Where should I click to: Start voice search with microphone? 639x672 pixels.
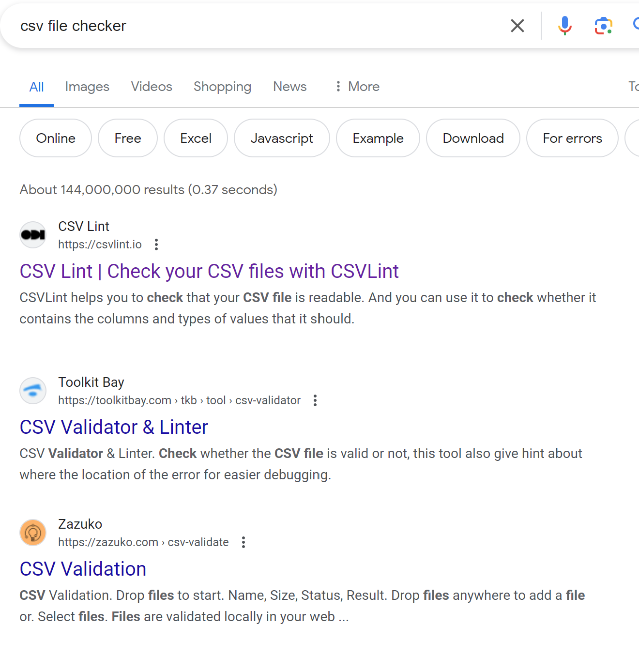pos(564,26)
